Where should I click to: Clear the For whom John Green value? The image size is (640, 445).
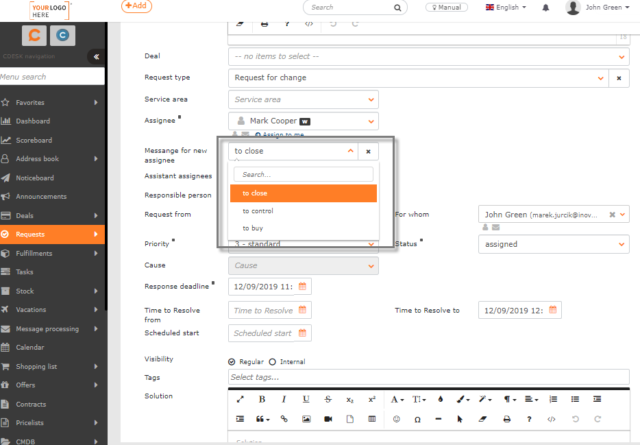tap(612, 214)
